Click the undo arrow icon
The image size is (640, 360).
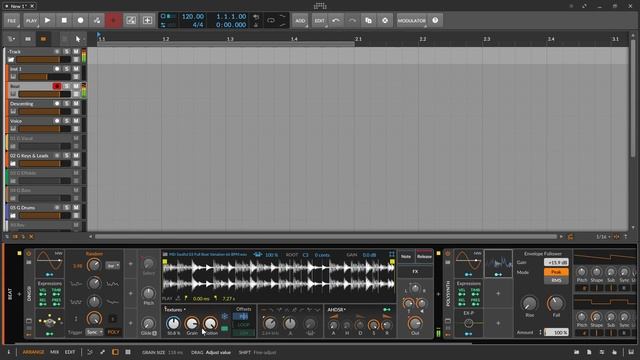click(336, 20)
